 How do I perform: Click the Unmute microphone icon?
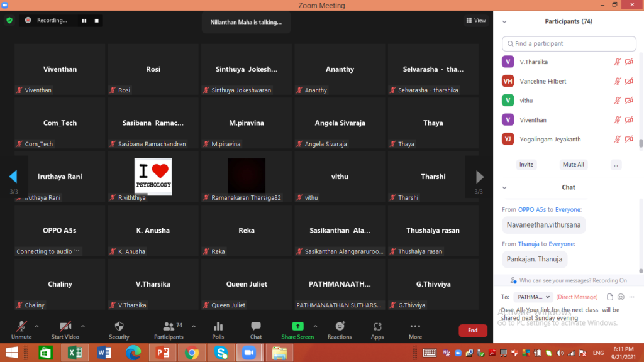(x=21, y=327)
